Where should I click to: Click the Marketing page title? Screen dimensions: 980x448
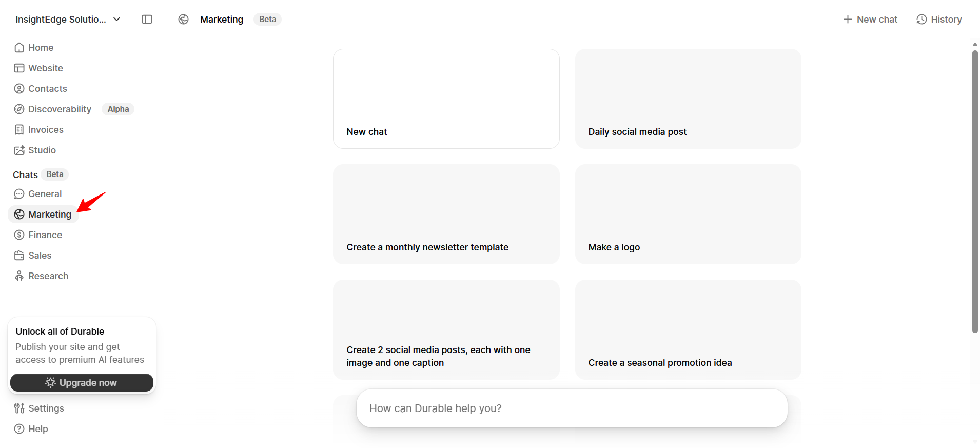point(222,20)
